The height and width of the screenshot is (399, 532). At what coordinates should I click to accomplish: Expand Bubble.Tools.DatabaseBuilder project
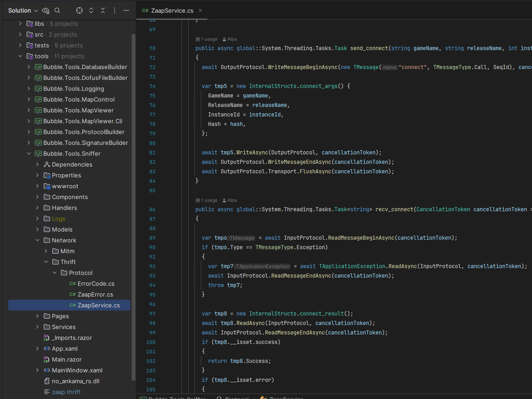coord(29,67)
